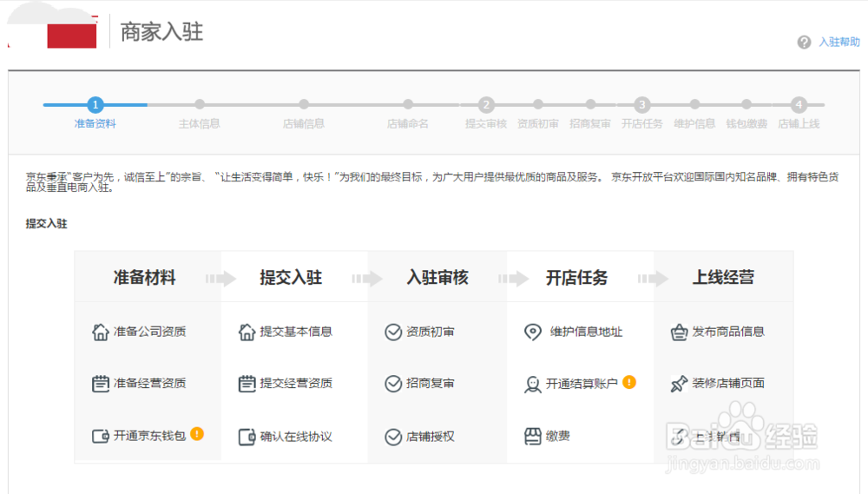868x494 pixels.
Task: Click the question mark help icon
Action: [x=804, y=42]
